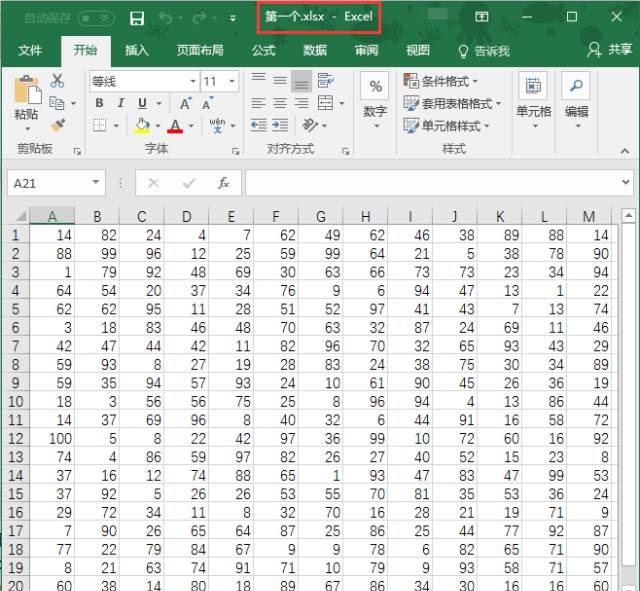
Task: Collapse the ribbon with the chevron
Action: coord(624,151)
